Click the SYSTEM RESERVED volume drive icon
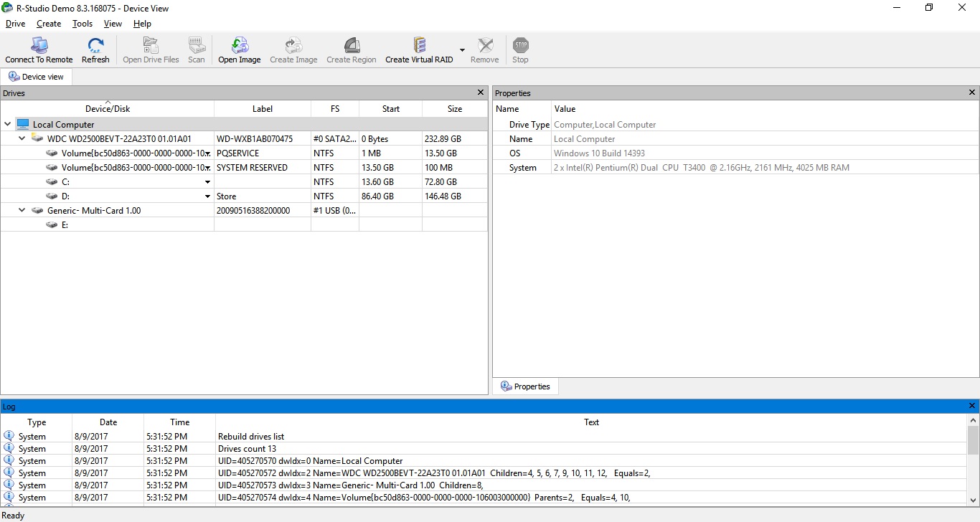Screen dimensions: 980x522 coord(52,167)
